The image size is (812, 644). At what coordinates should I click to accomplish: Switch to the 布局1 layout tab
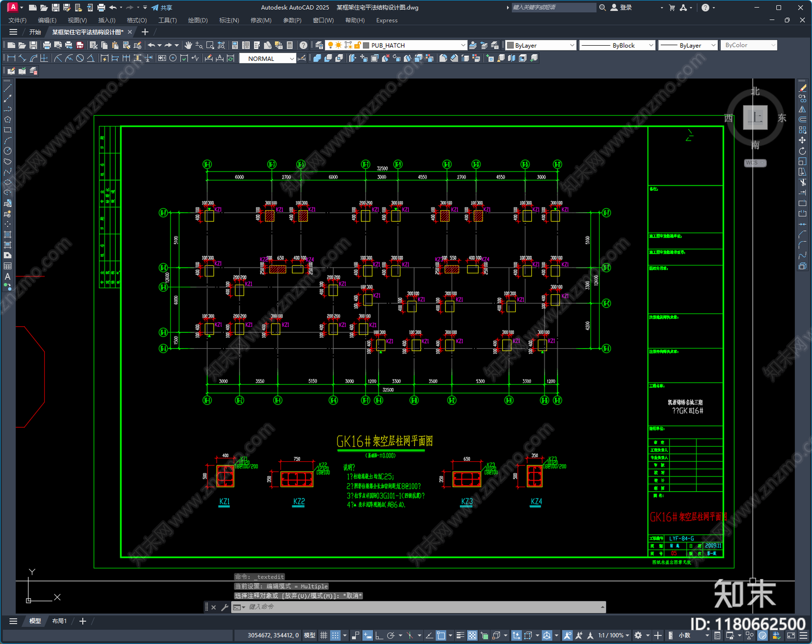[x=59, y=621]
